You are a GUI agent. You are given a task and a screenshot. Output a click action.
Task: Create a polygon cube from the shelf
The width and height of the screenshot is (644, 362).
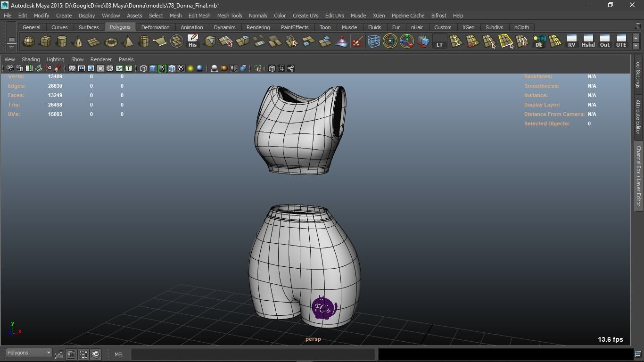pyautogui.click(x=45, y=41)
